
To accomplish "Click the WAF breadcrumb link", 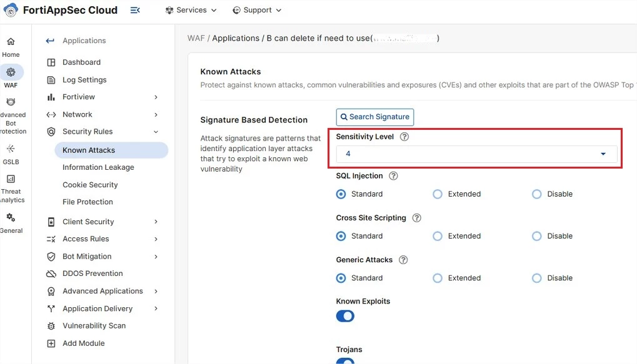I will coord(196,38).
